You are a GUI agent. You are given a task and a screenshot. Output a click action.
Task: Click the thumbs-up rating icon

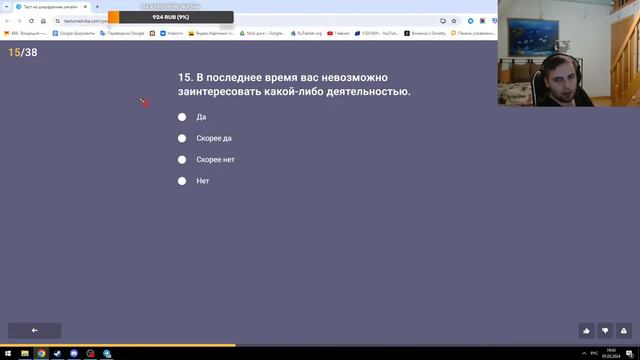[x=587, y=331]
